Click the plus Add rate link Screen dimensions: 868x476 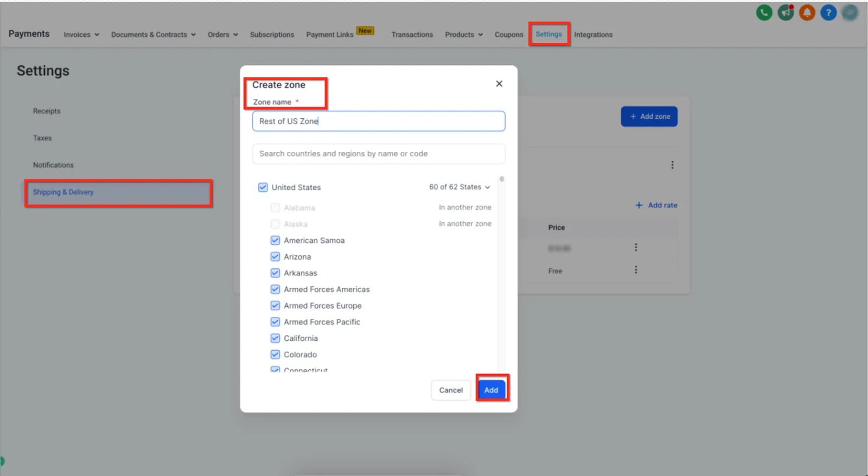(x=656, y=205)
